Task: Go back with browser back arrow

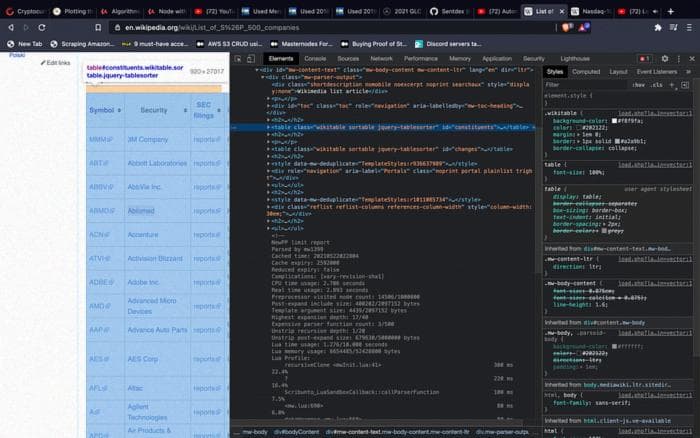Action: click(x=11, y=27)
